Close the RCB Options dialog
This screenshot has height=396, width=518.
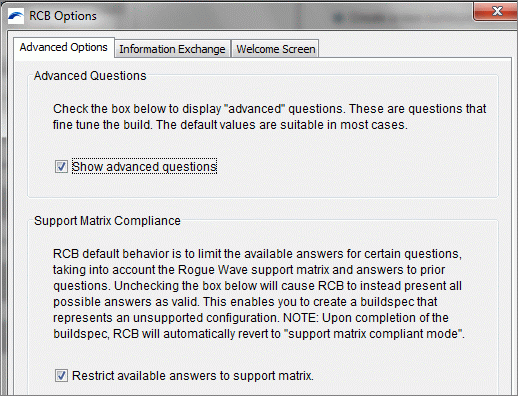pyautogui.click(x=496, y=11)
